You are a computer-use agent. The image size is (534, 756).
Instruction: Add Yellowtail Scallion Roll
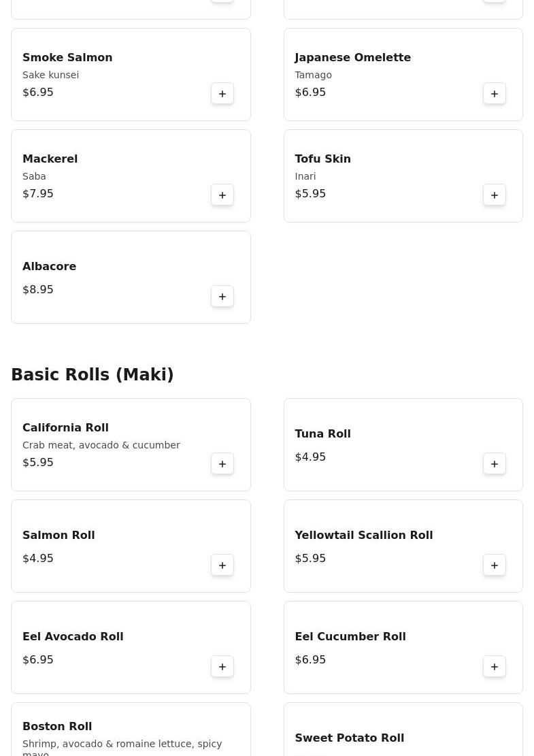point(495,565)
